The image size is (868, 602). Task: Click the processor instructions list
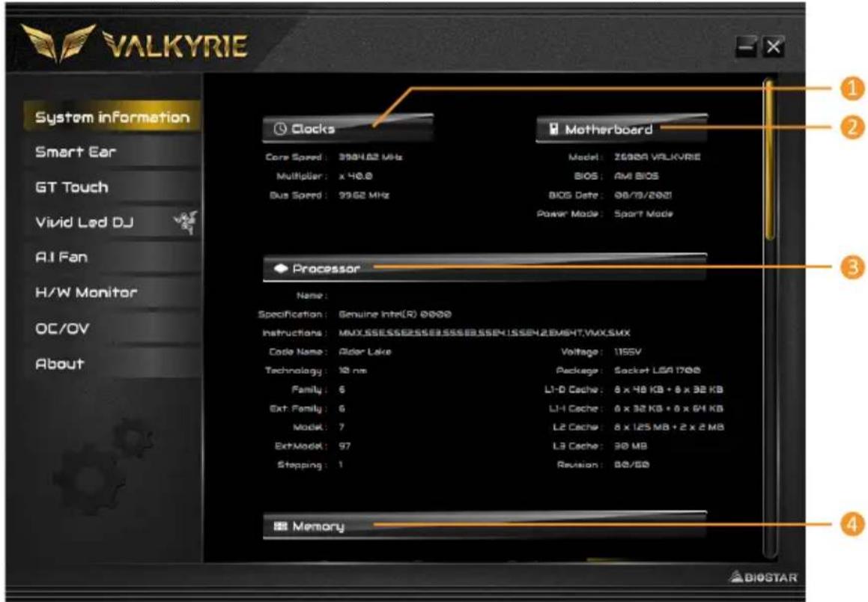pyautogui.click(x=484, y=333)
